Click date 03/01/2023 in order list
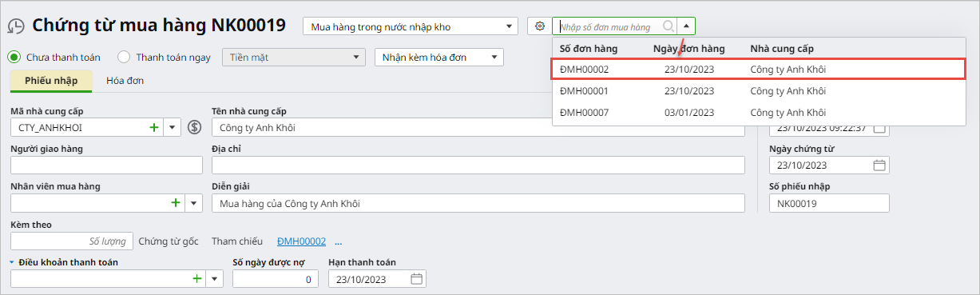Screen dimensions: 980x295 pyautogui.click(x=689, y=113)
